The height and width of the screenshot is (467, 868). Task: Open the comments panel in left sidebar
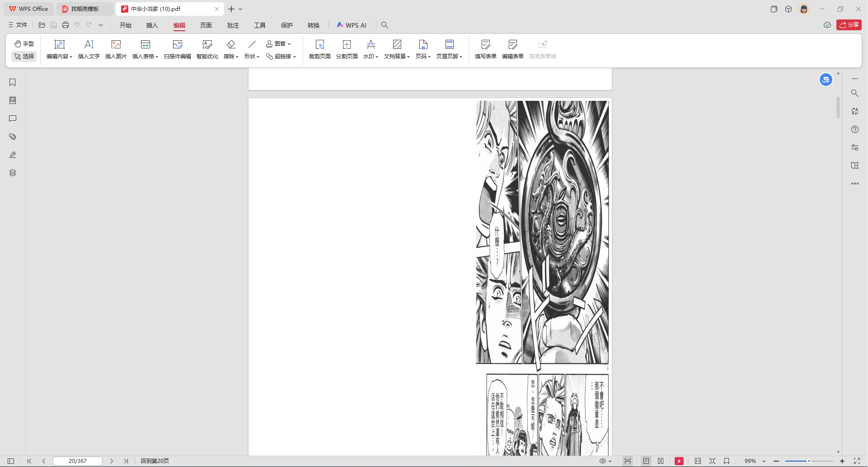point(13,118)
